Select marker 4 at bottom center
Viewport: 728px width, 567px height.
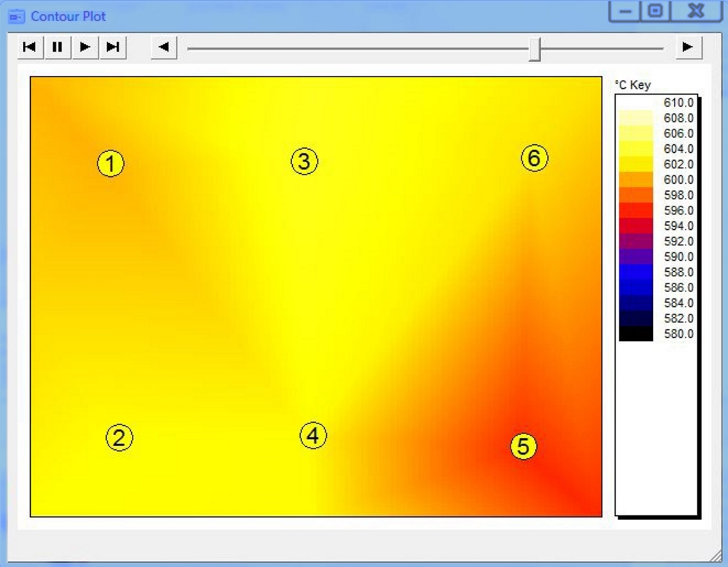point(313,434)
